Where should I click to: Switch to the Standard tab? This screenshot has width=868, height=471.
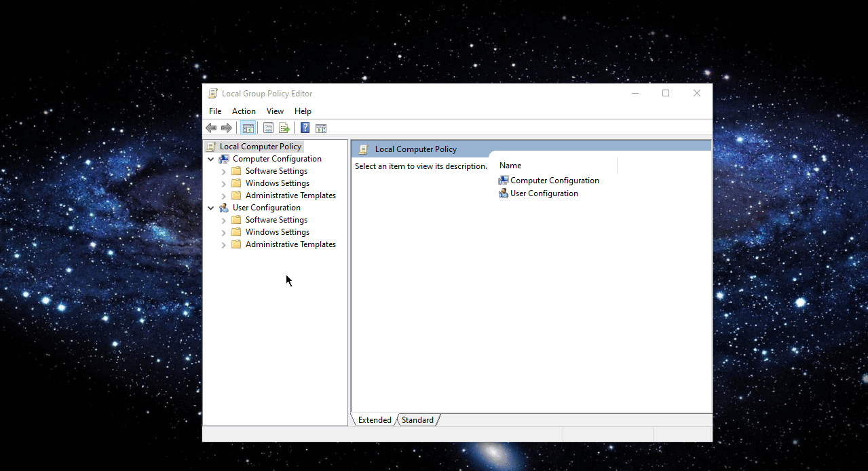tap(417, 420)
